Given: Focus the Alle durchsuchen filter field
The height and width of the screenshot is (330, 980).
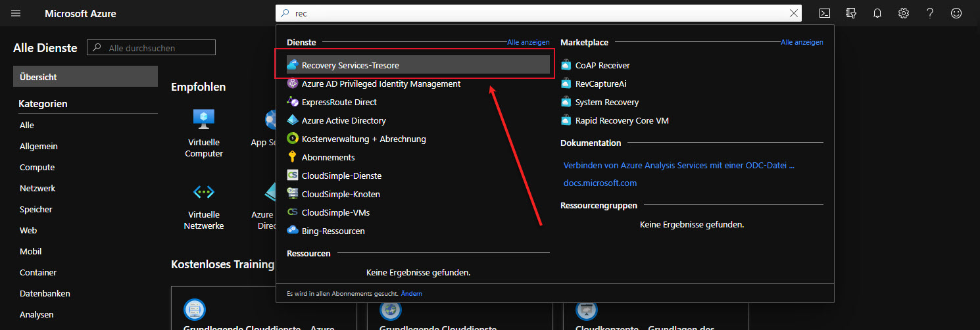Looking at the screenshot, I should 151,48.
